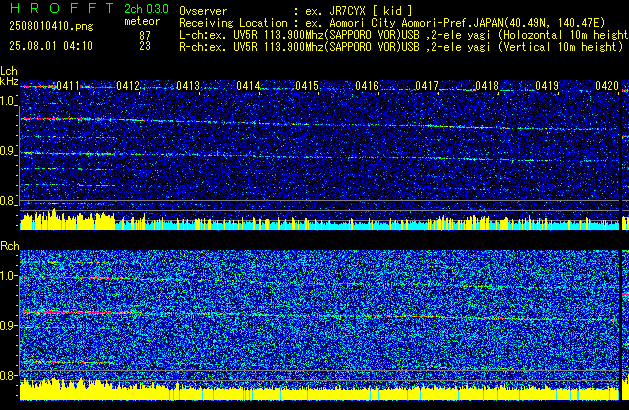Click the meteor count 23

pyautogui.click(x=145, y=46)
